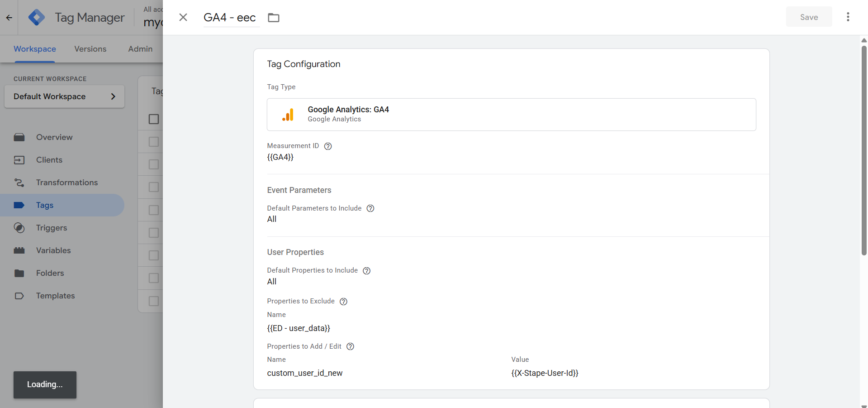Toggle the select-all checkbox in tags table header

154,119
